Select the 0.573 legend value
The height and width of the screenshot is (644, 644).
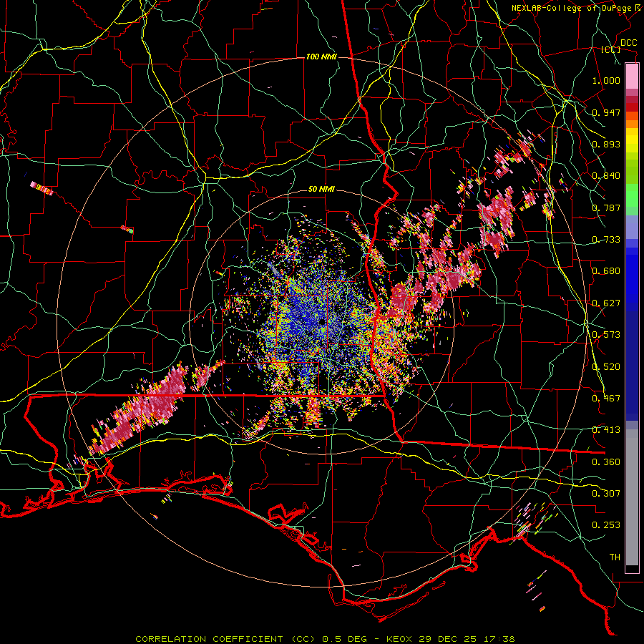point(606,335)
